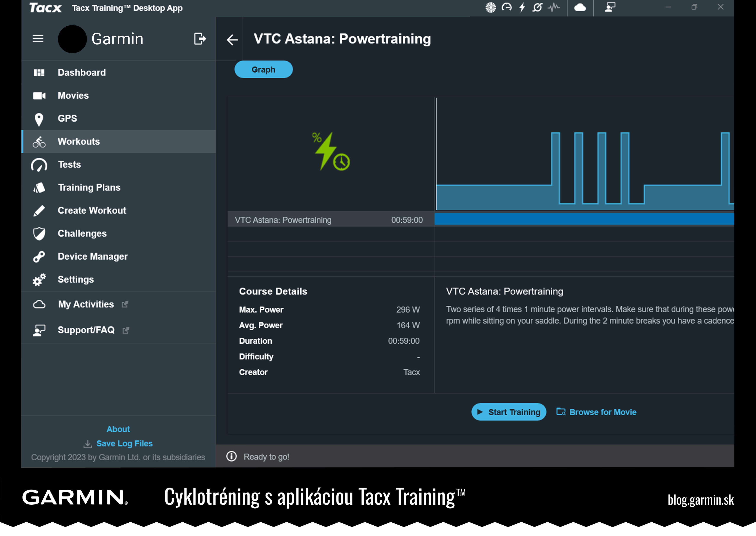Click the Tests gauge icon

pos(39,165)
